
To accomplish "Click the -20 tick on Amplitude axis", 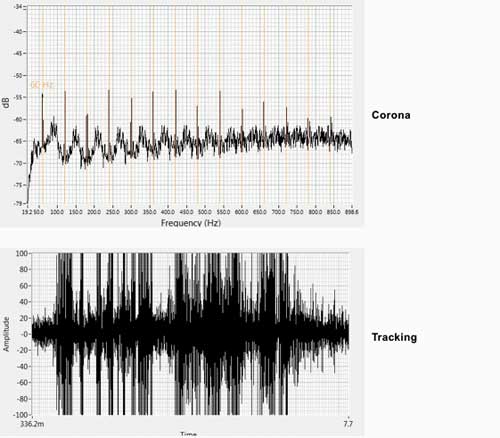I will (x=22, y=350).
